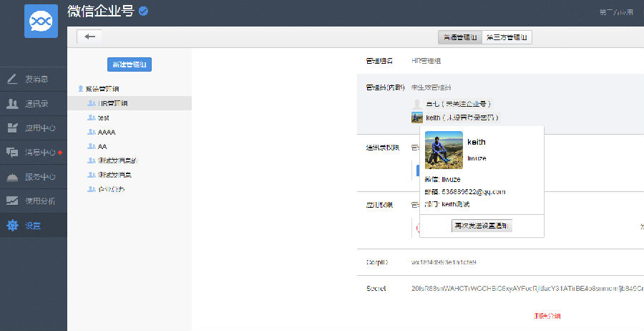Screen dimensions: 644x331
Task: Click the 管理员(内部) label
Action: click(x=385, y=87)
